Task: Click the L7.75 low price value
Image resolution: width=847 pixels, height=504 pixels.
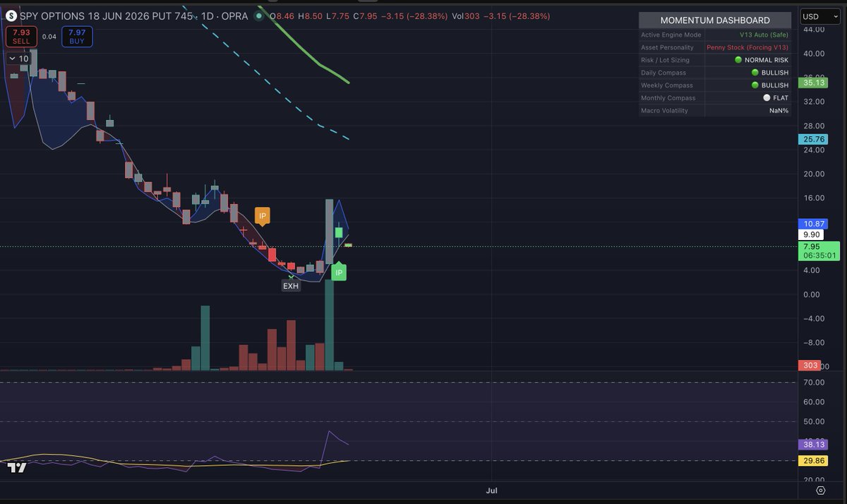Action: (x=337, y=16)
